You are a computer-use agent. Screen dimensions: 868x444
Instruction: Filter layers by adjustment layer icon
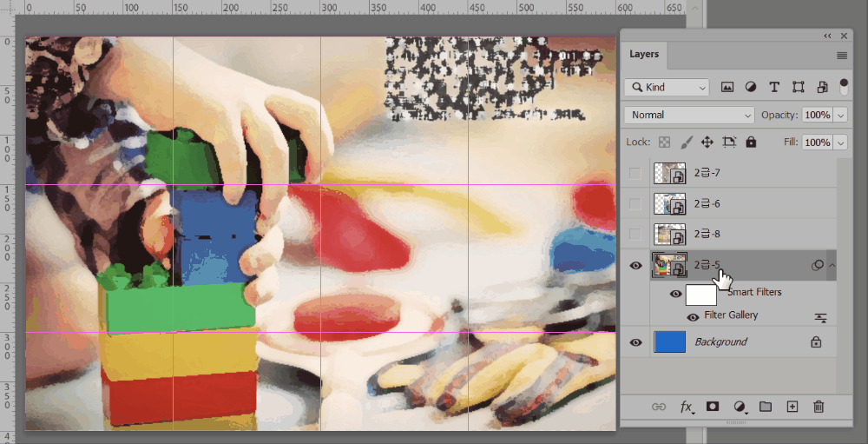pyautogui.click(x=751, y=87)
